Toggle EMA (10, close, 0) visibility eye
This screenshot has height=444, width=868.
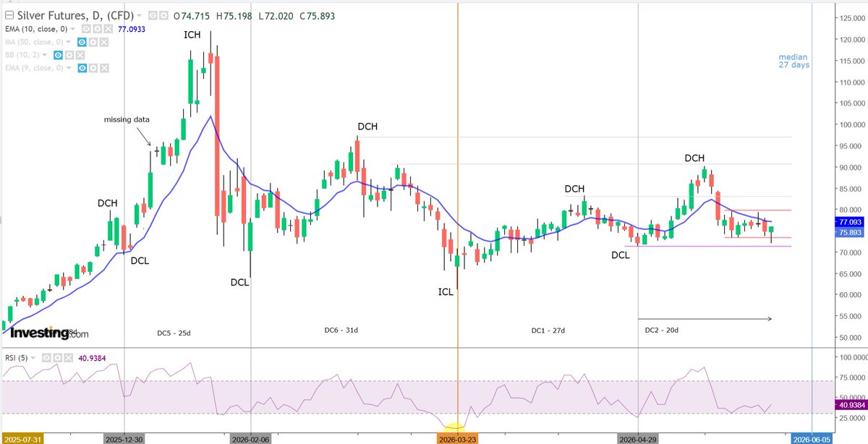[86, 30]
